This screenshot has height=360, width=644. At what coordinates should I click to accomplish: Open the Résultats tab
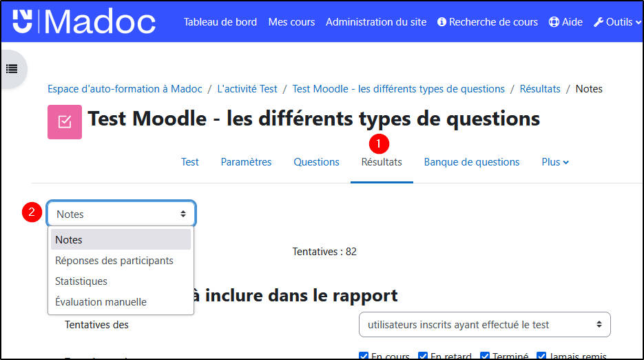pos(382,162)
